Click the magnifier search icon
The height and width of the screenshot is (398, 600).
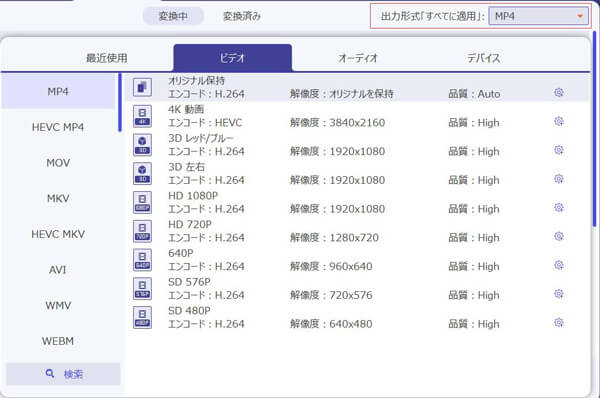click(x=50, y=374)
